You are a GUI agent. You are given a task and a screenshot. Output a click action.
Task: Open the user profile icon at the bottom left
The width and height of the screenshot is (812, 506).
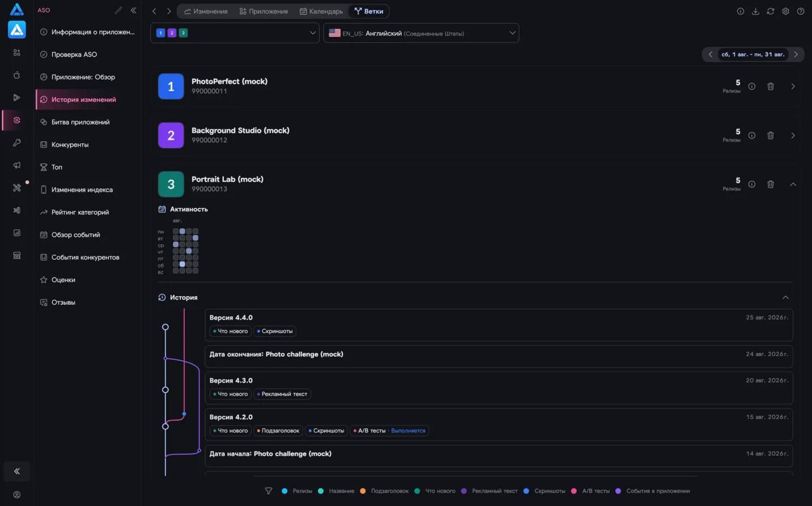(17, 495)
